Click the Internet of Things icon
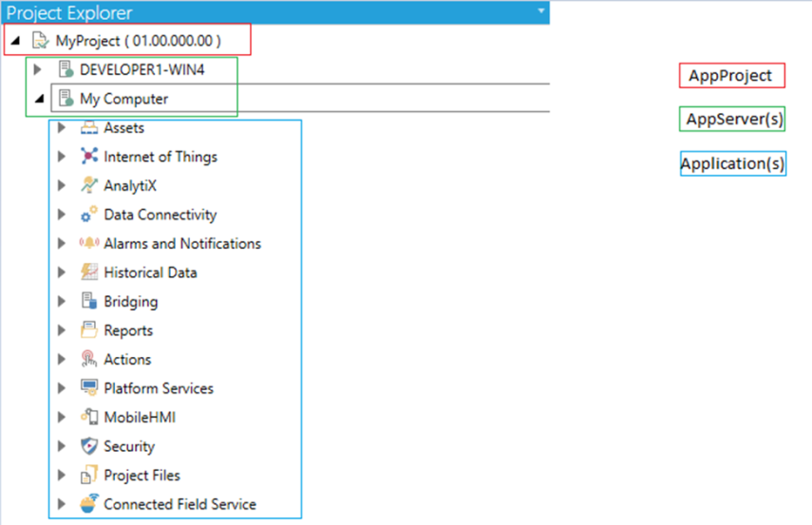 click(88, 157)
